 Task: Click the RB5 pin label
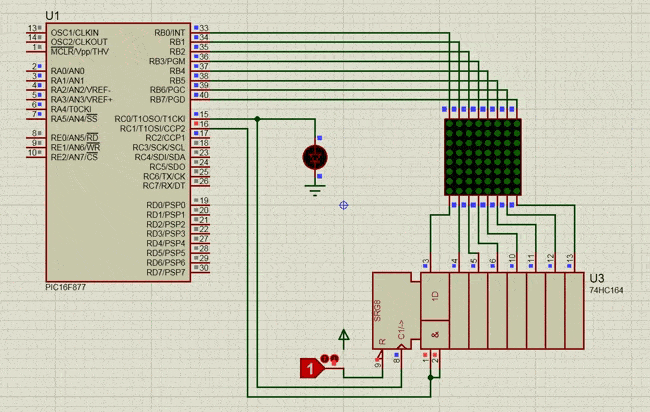177,80
